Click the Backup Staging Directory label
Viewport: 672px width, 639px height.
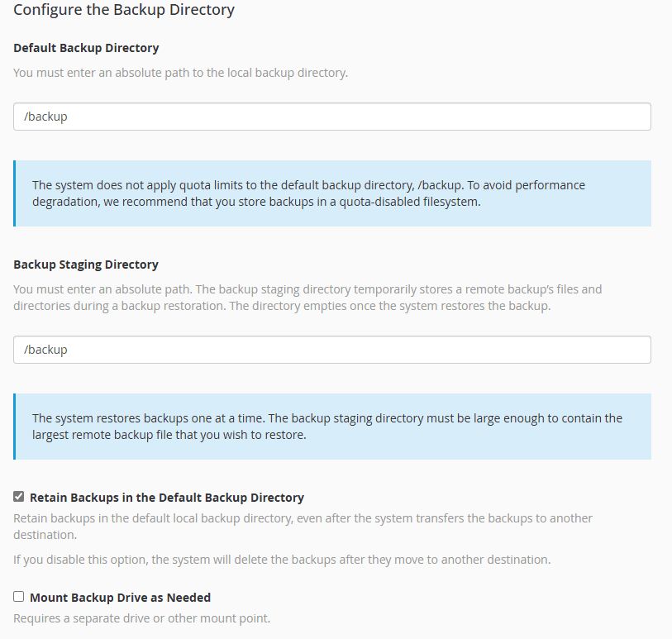pos(86,265)
